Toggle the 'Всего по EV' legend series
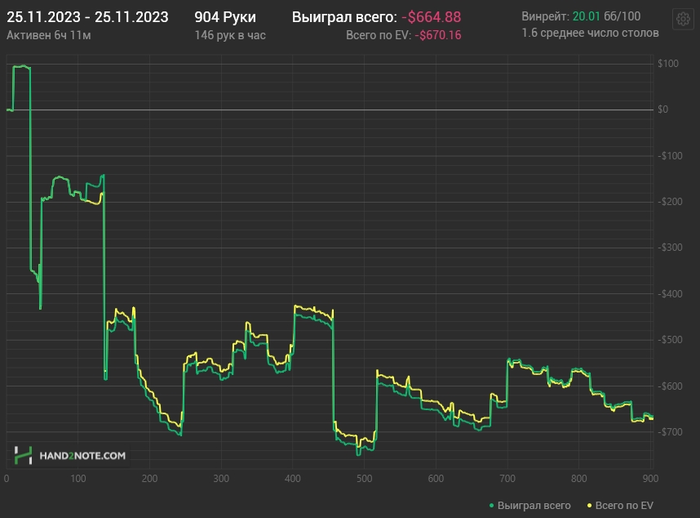The height and width of the screenshot is (518, 700). click(620, 505)
